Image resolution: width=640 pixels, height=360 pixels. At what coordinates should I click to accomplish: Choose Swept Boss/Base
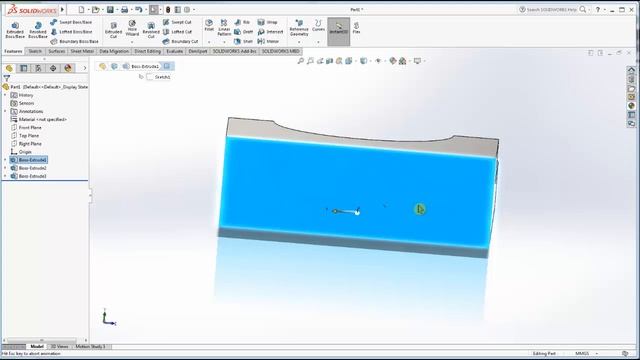tap(71, 22)
